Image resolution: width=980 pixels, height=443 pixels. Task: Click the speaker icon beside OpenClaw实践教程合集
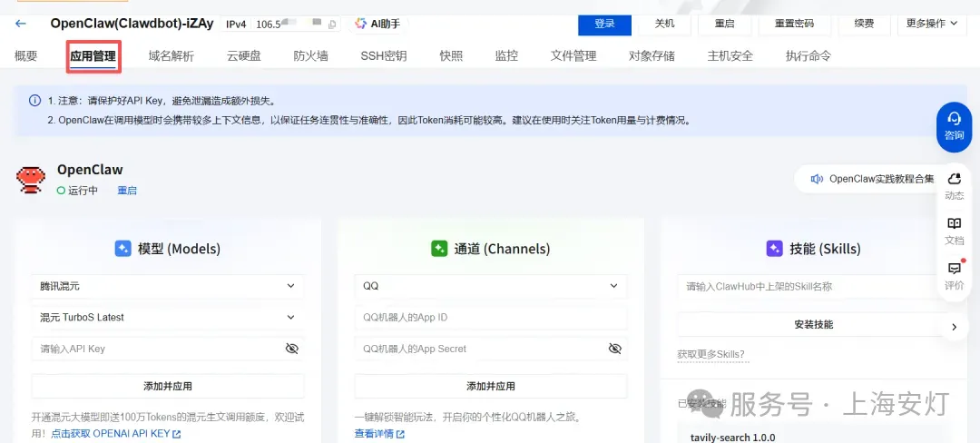(817, 179)
